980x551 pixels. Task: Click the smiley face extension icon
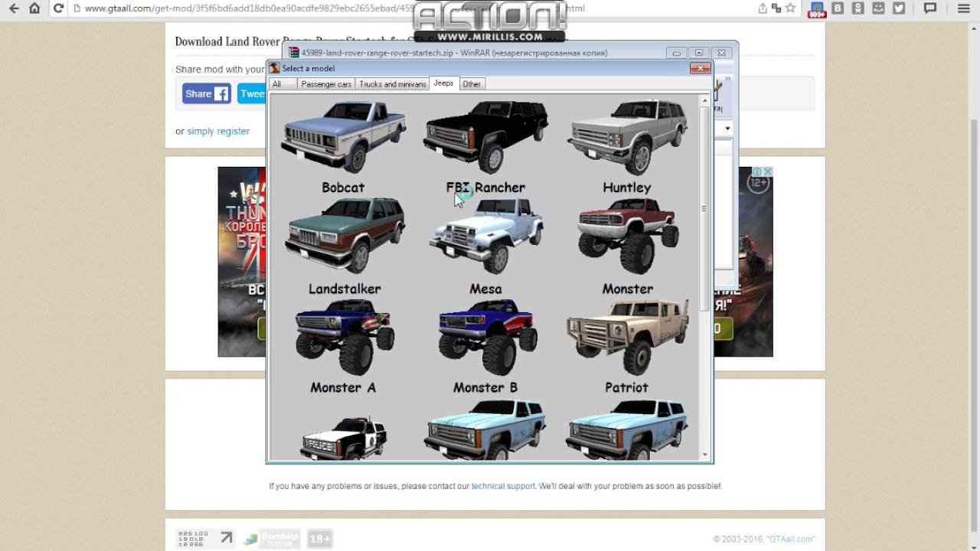pyautogui.click(x=878, y=8)
